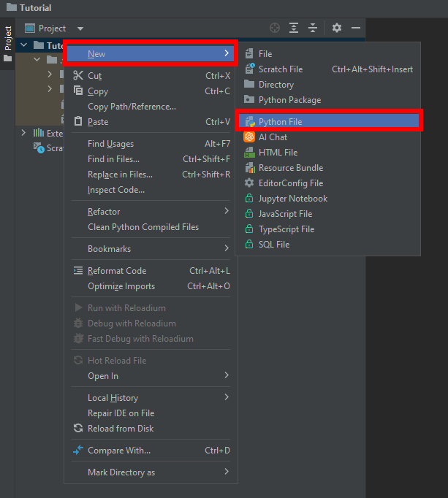Click the Python File icon
Screen dimensions: 448x498
coord(250,121)
